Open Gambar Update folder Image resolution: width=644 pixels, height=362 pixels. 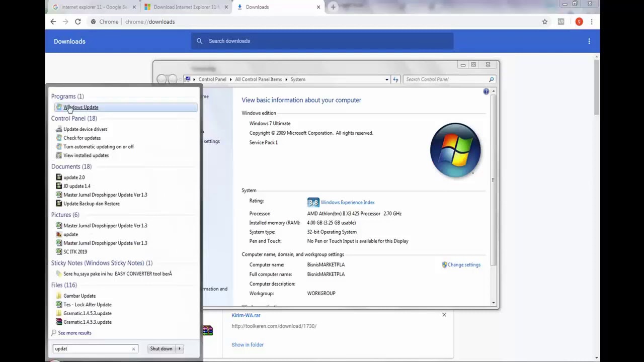(x=79, y=296)
